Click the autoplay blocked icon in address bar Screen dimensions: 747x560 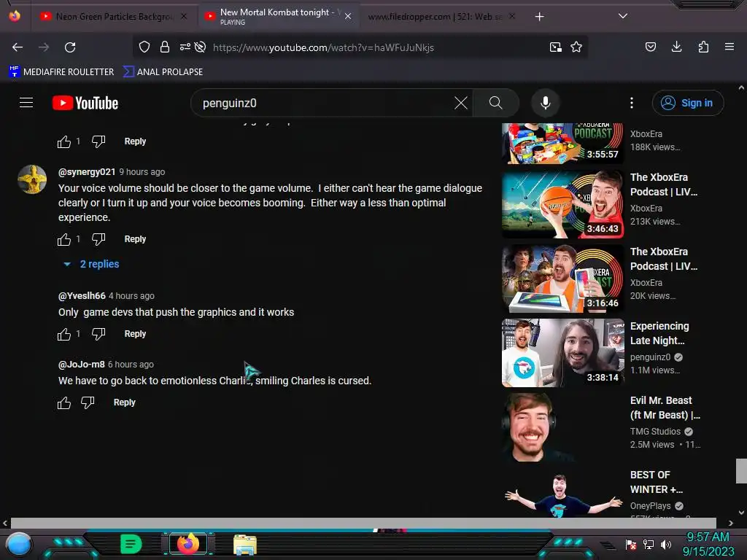pos(201,47)
